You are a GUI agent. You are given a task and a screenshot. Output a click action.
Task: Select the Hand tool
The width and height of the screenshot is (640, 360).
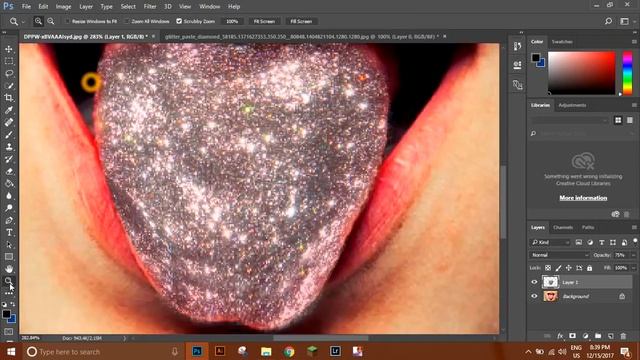click(x=9, y=269)
